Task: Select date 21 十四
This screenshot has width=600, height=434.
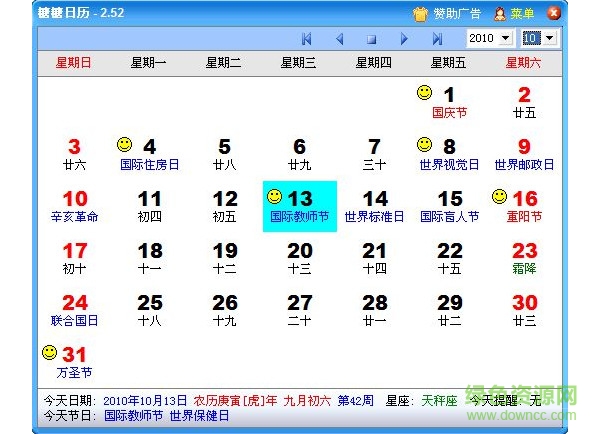Action: point(374,259)
